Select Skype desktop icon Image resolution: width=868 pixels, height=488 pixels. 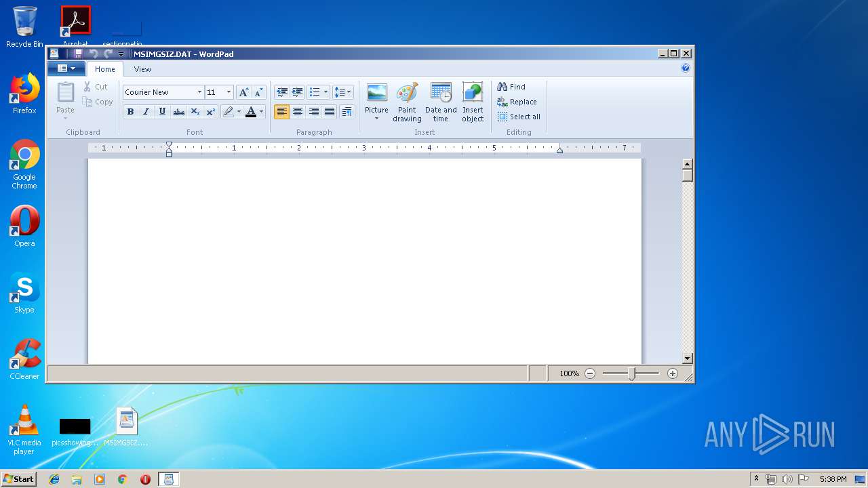(x=24, y=293)
